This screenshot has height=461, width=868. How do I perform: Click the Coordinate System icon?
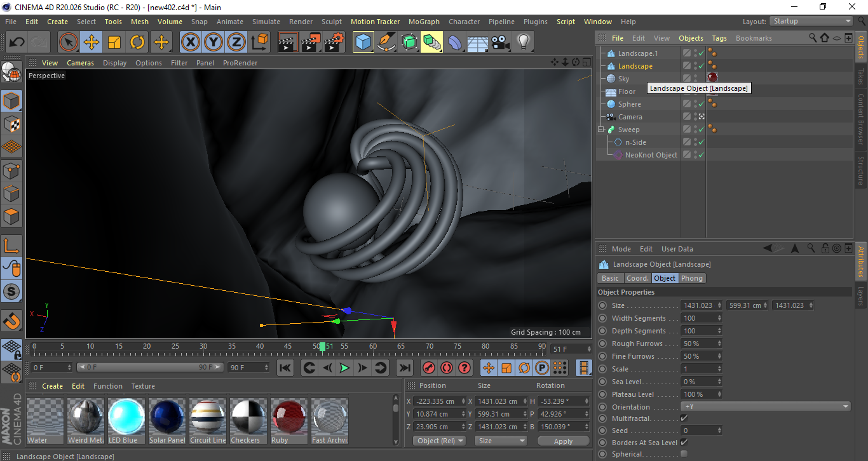point(259,43)
